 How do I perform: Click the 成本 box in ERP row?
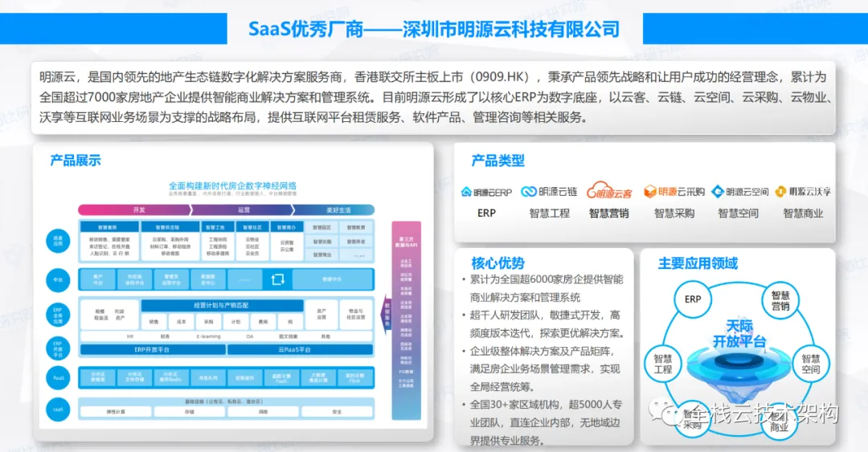tap(181, 321)
